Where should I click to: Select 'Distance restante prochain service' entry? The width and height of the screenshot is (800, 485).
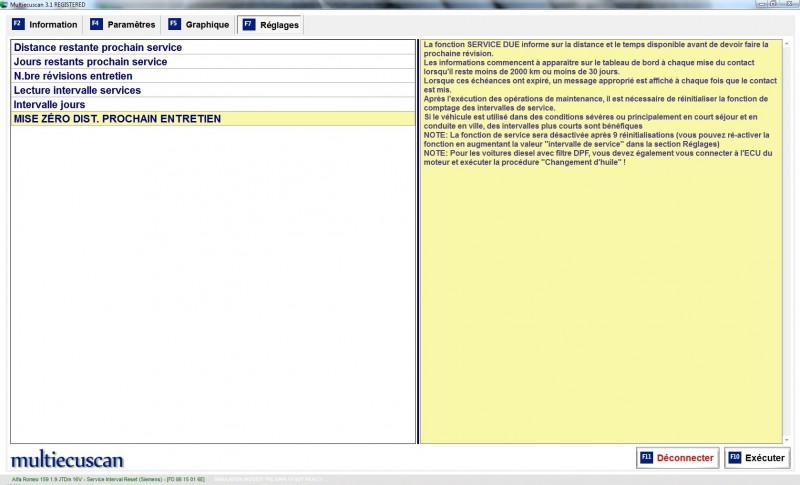click(98, 47)
